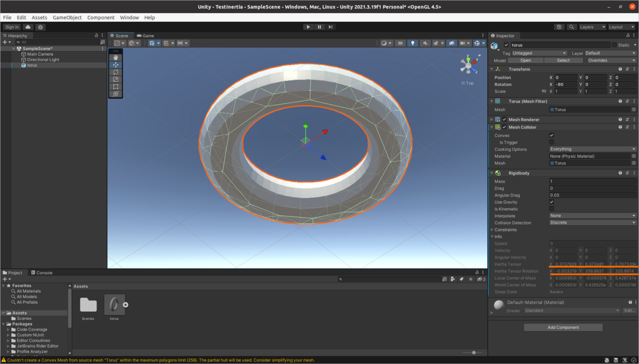
Task: Lock the Hierarchy panel
Action: 97,36
